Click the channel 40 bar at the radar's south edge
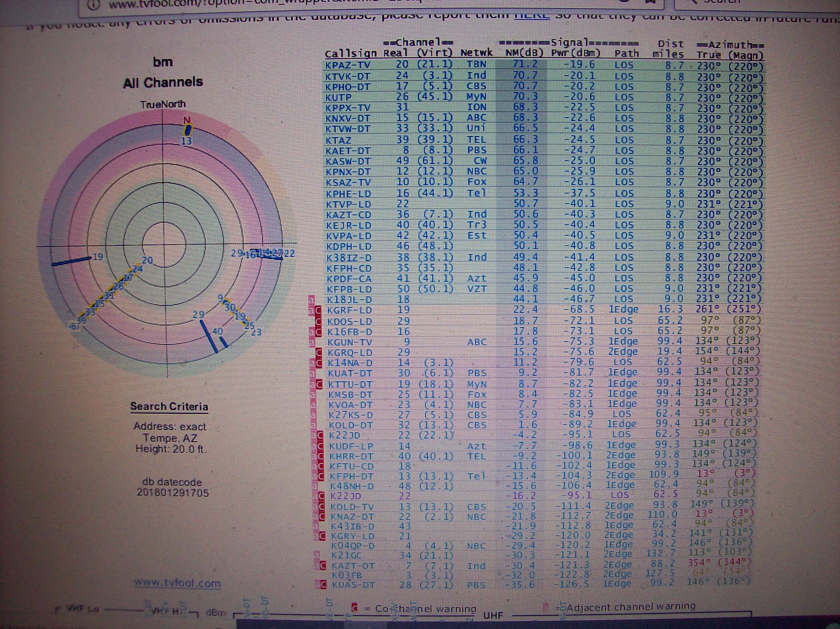Screen dimensions: 840x629 (x=224, y=342)
